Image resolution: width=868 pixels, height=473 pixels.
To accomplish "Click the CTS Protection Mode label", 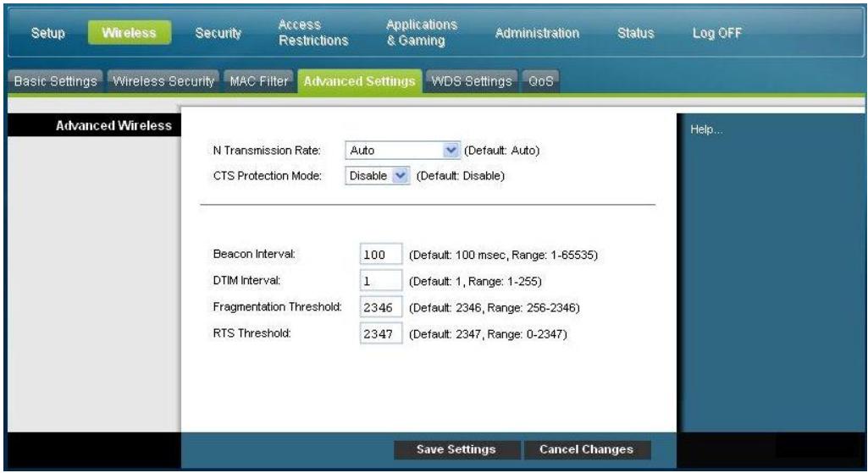I will pos(268,176).
